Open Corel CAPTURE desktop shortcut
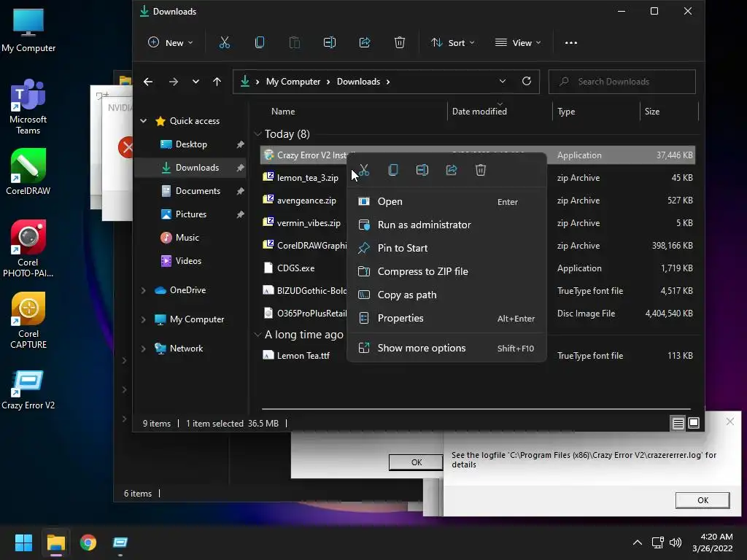 pyautogui.click(x=28, y=321)
